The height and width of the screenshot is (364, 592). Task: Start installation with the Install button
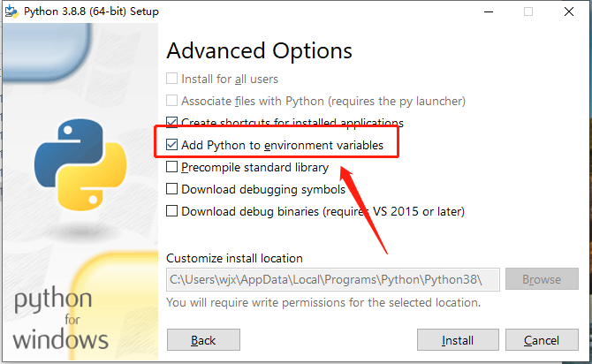pos(458,340)
